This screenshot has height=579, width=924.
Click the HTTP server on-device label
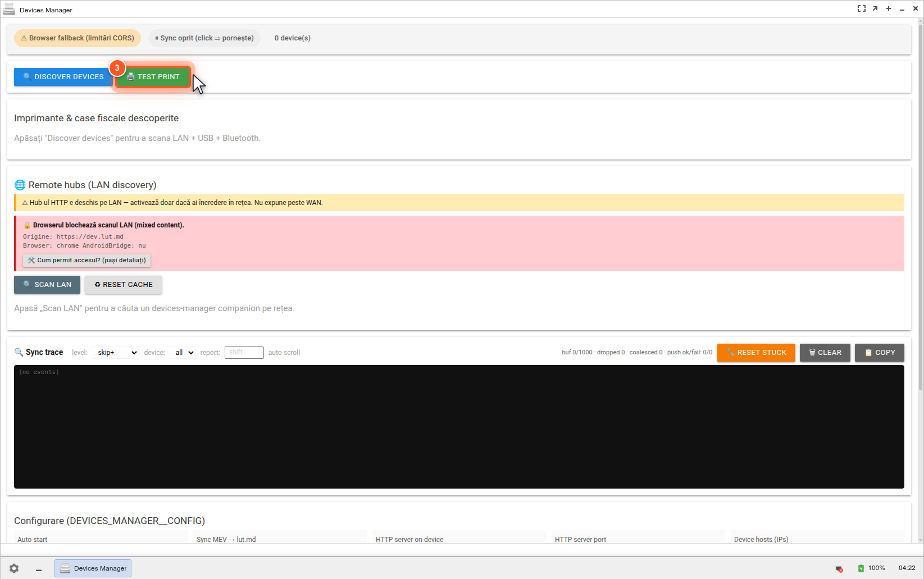click(409, 540)
